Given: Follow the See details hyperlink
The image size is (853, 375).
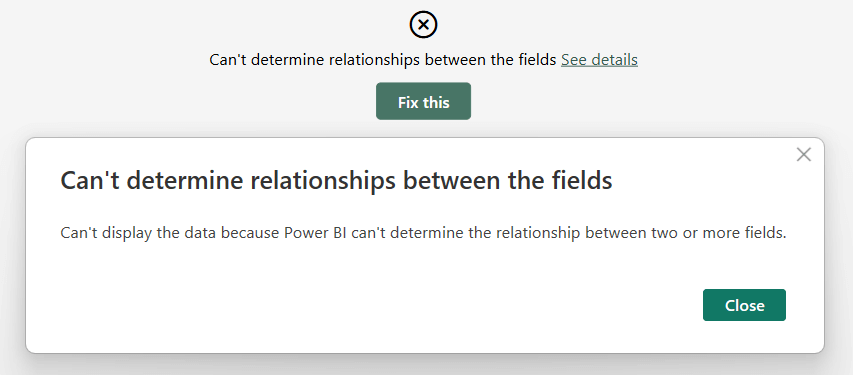Looking at the screenshot, I should (599, 59).
